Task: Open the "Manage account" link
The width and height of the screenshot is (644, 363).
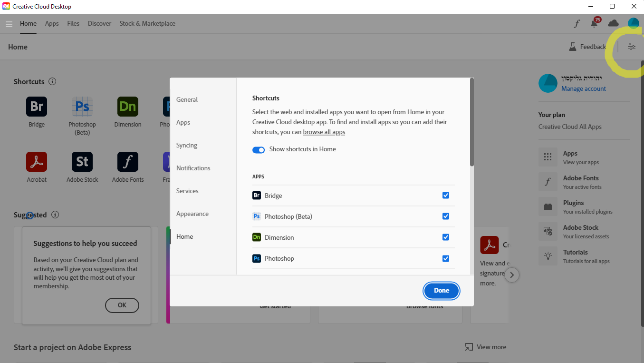Action: [584, 88]
